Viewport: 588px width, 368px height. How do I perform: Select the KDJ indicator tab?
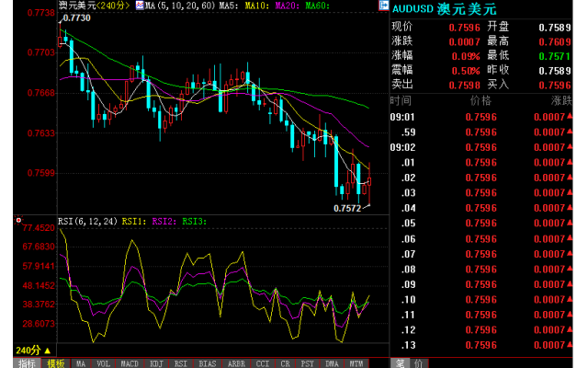coord(156,363)
